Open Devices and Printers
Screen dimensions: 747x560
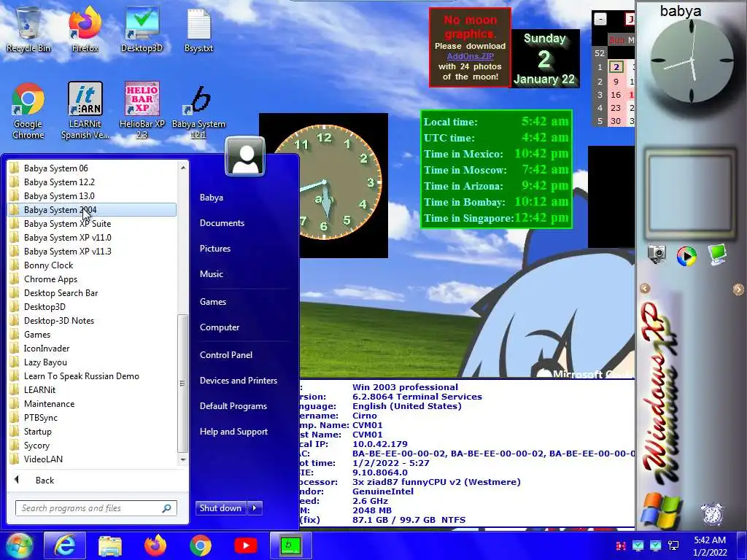tap(239, 381)
